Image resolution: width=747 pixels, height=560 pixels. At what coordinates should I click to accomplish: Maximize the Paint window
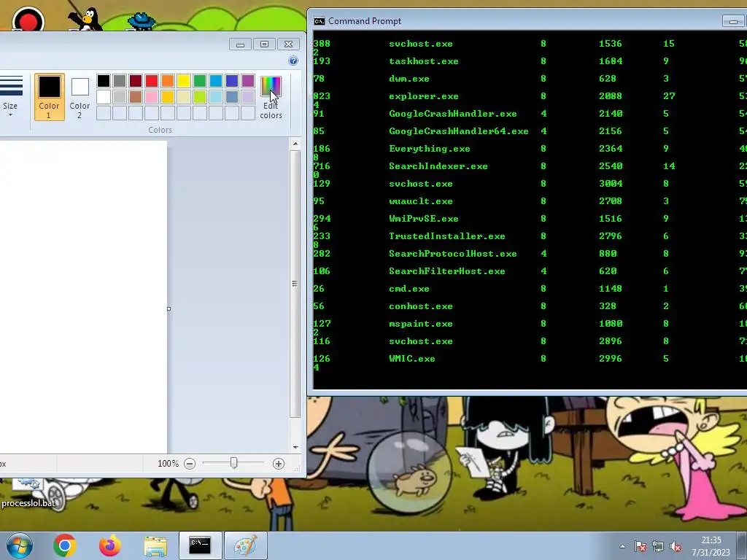[x=264, y=44]
